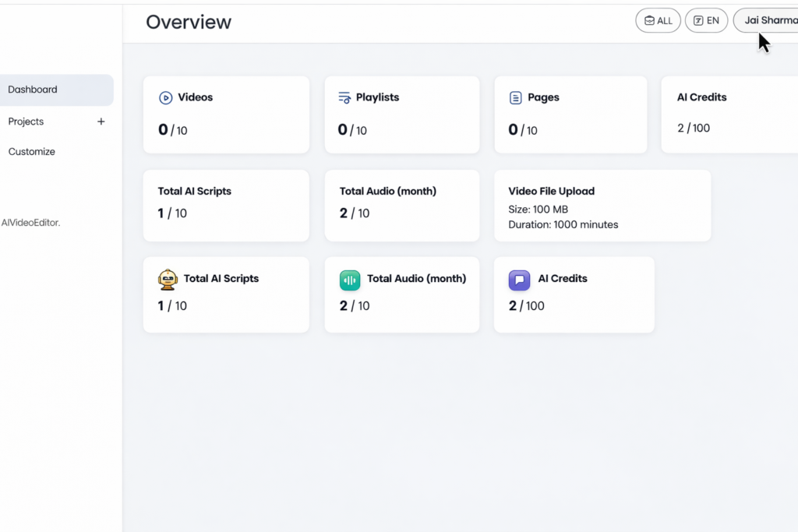Click the green audio waveform icon
The width and height of the screenshot is (798, 532).
point(350,280)
